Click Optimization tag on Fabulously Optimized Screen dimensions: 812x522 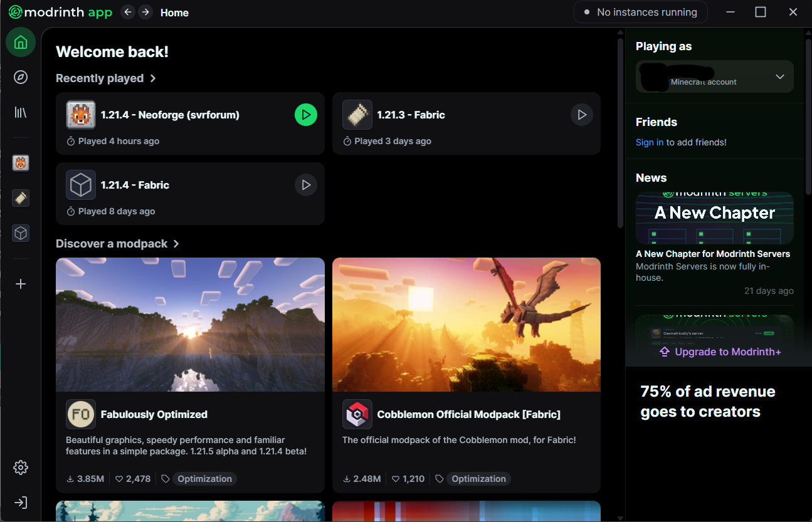click(x=204, y=479)
